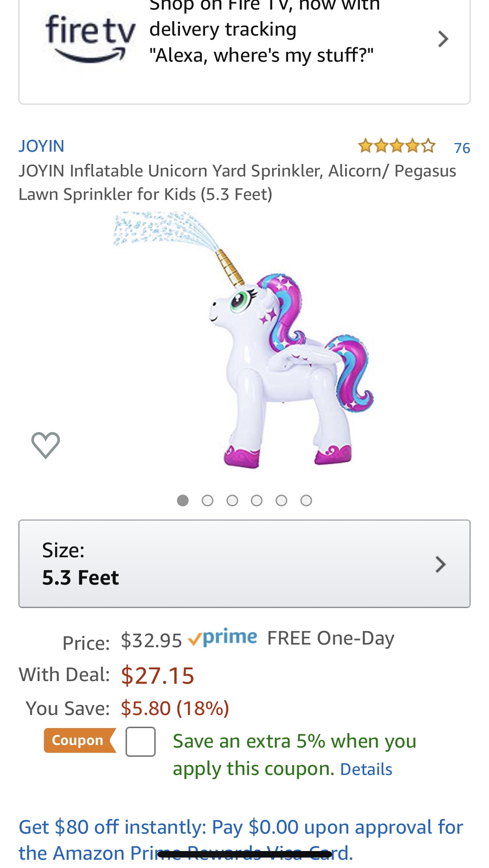Expand size options via chevron arrow
This screenshot has height=868, width=489.
(x=440, y=564)
